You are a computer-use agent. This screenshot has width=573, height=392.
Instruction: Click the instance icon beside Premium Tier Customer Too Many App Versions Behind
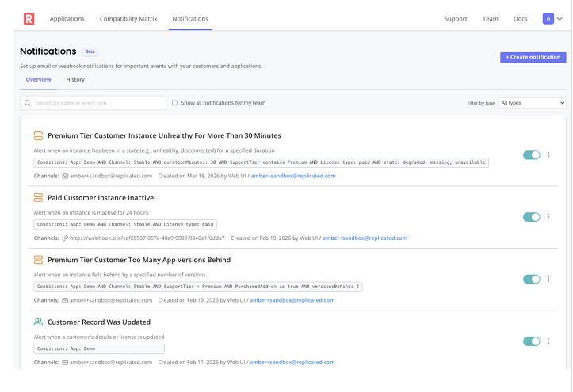[x=38, y=260]
